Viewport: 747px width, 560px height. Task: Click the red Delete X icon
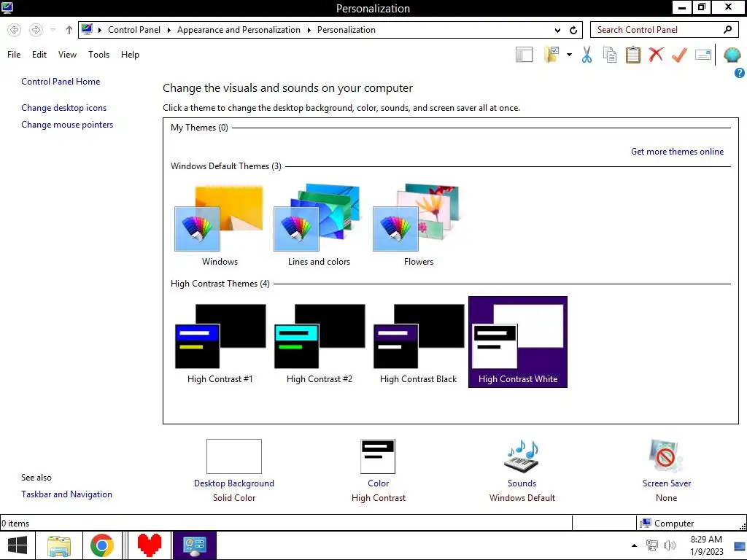point(656,54)
